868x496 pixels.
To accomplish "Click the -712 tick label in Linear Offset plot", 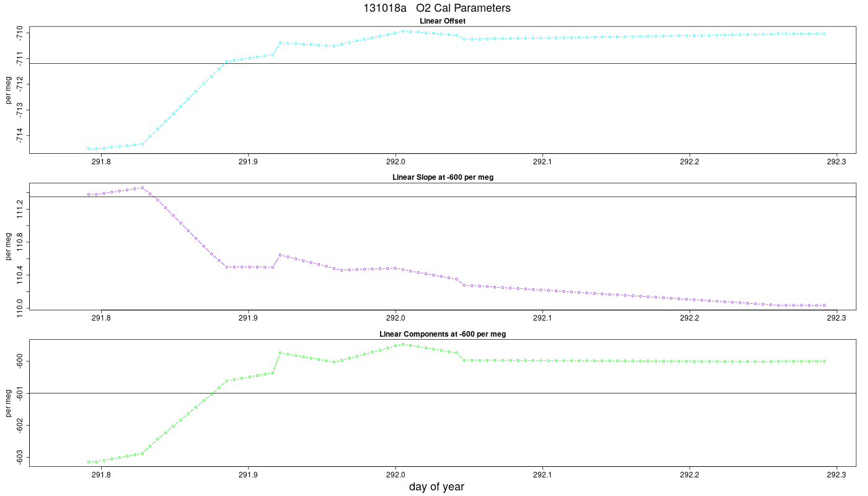I will pos(20,84).
